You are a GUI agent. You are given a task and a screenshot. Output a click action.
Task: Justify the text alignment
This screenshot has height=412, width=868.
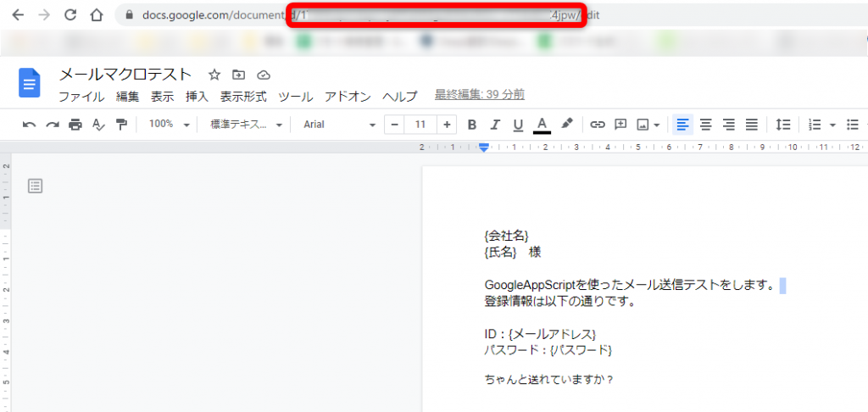tap(752, 125)
